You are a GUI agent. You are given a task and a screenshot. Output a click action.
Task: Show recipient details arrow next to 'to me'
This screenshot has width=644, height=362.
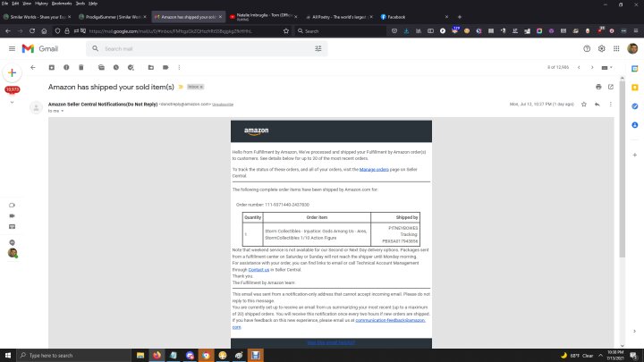pos(63,111)
